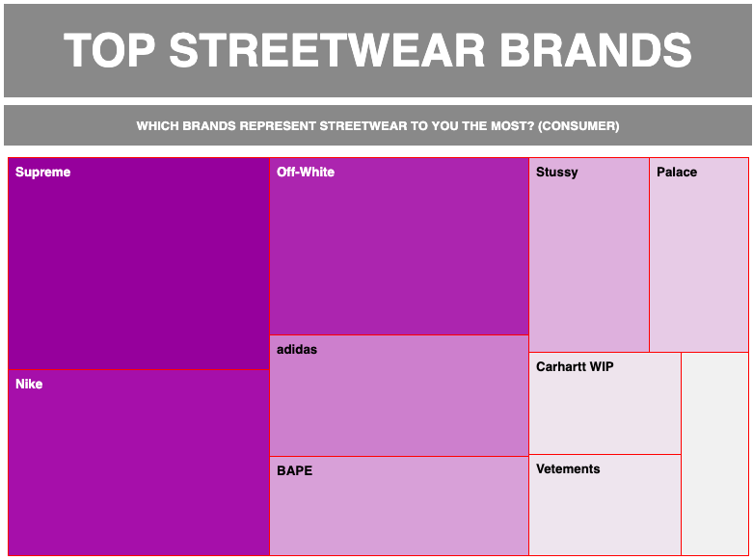Click the "Palace" text label
753x560 pixels.
pyautogui.click(x=677, y=173)
